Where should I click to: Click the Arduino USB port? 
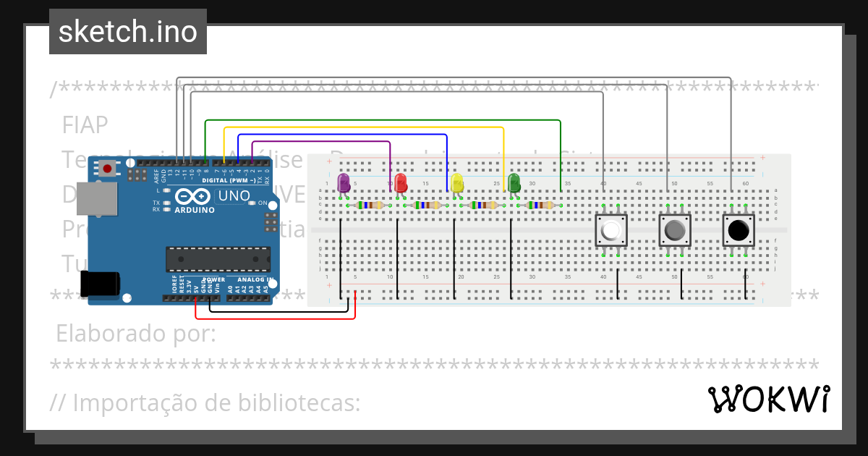[96, 198]
